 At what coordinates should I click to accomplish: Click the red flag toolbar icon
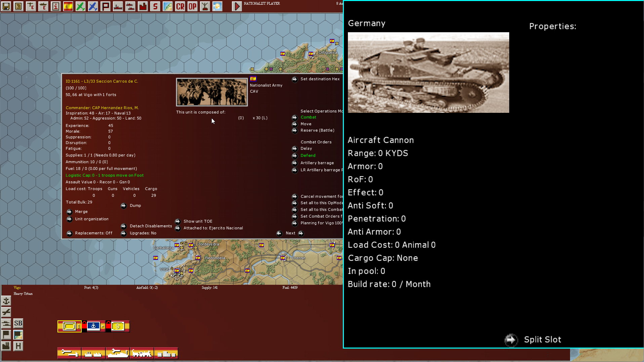106,6
